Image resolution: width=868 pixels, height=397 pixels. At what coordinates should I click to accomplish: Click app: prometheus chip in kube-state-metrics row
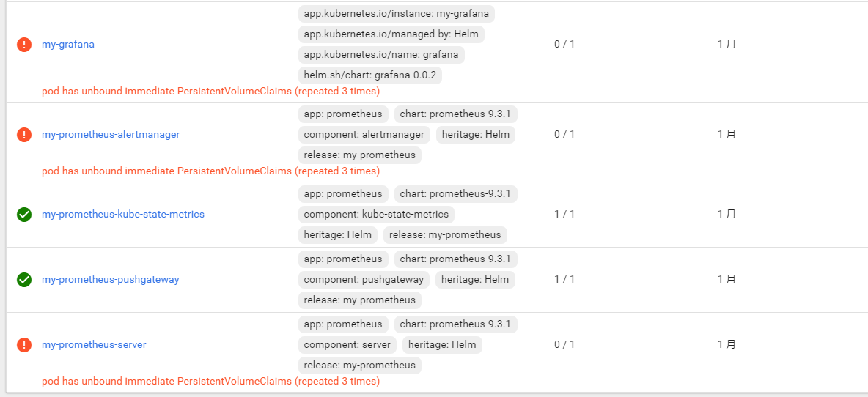[343, 194]
